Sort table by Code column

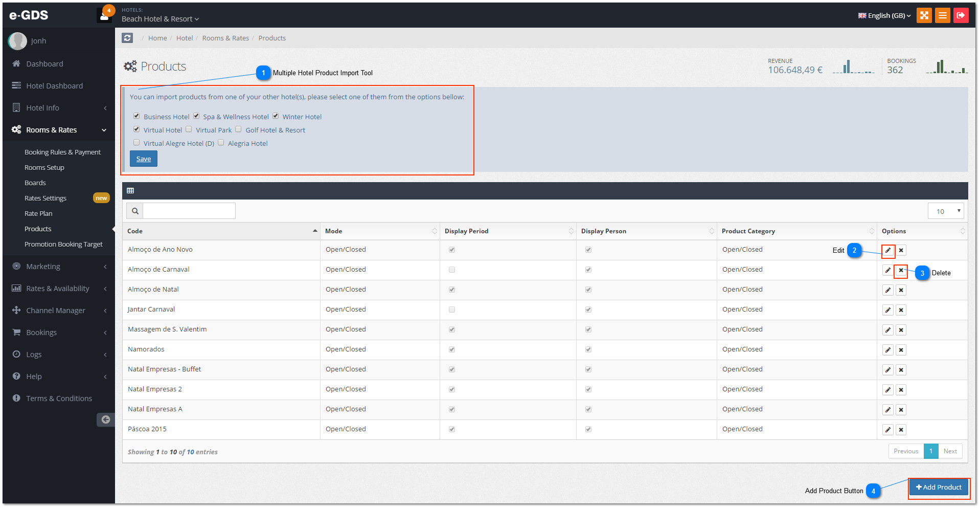(x=221, y=231)
